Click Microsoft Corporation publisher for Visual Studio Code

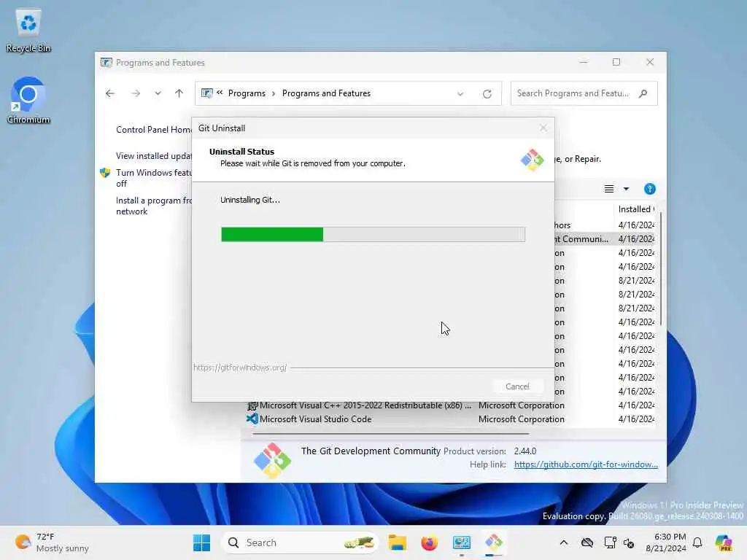coord(521,419)
